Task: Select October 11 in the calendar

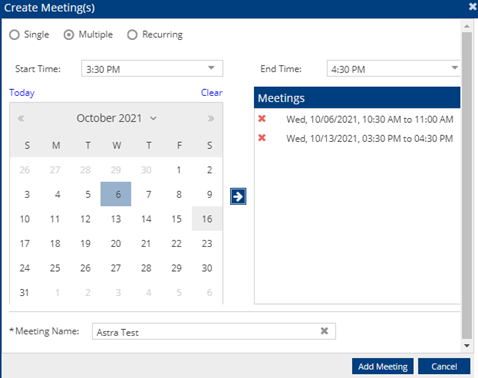Action: click(55, 219)
